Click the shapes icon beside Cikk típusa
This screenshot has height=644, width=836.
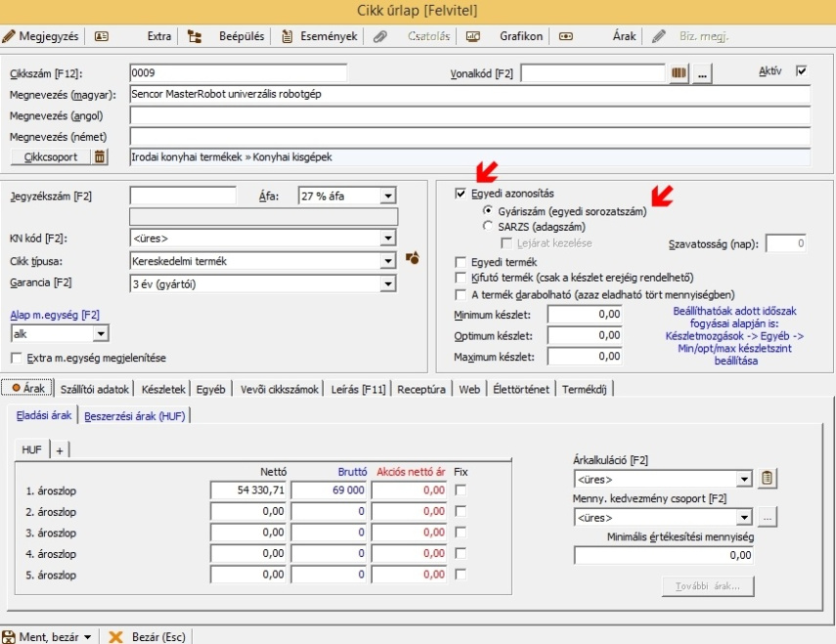pyautogui.click(x=413, y=260)
